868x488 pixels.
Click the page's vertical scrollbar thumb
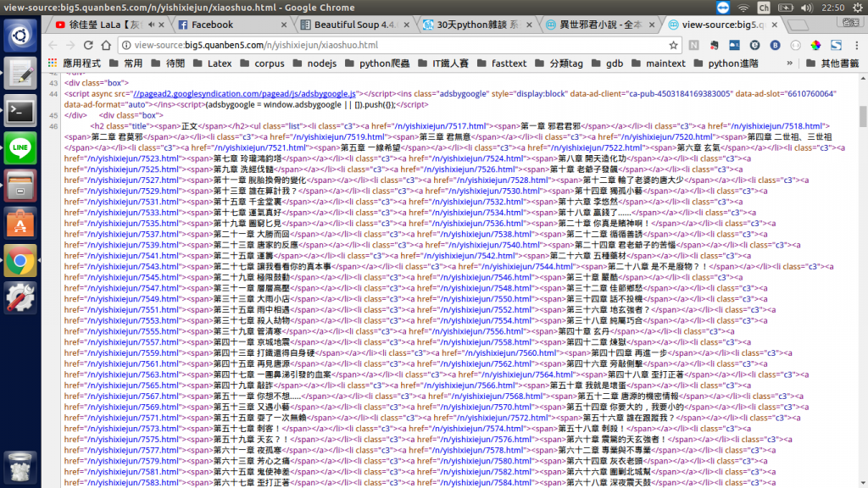tap(863, 115)
